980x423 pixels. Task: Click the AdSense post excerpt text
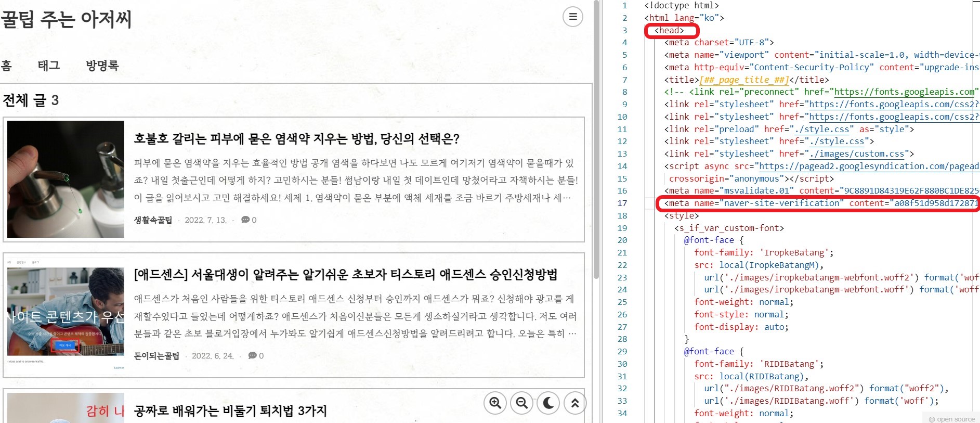(x=356, y=316)
